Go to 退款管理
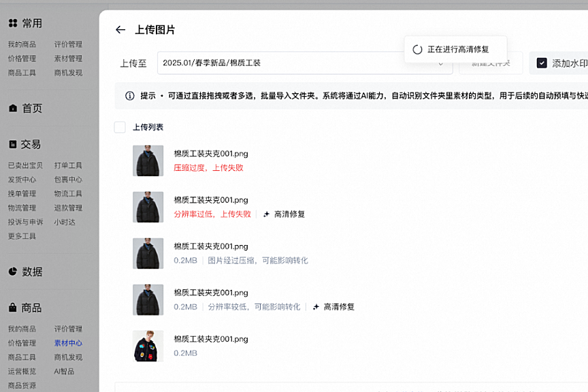 point(69,208)
